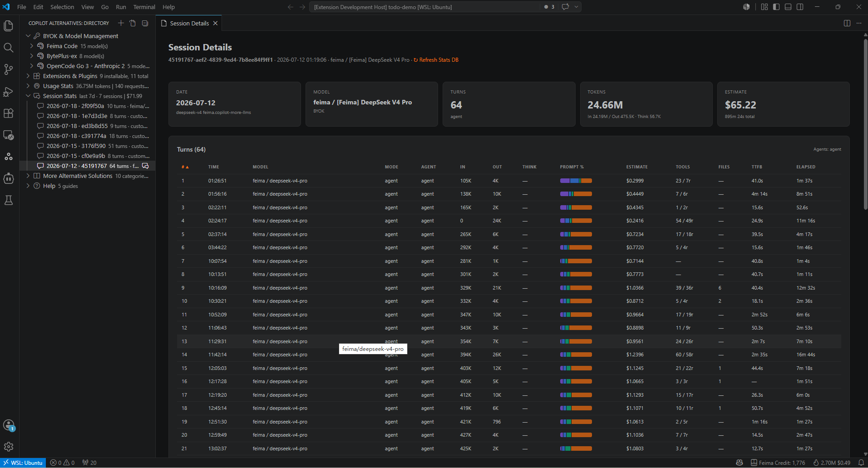Sort turns by the # column

[185, 167]
